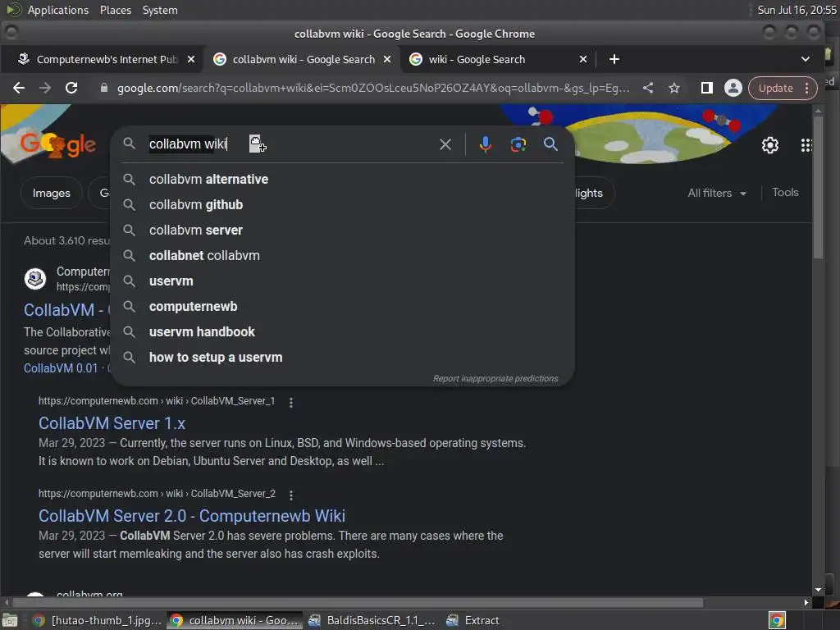Switch to hutao-thumb_1.jpg taskbar window
The image size is (840, 630).
click(x=97, y=620)
